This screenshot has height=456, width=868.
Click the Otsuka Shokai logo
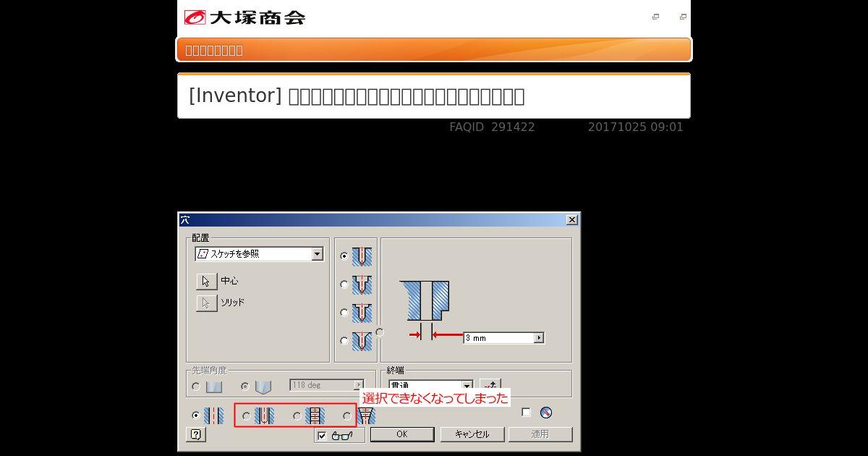tap(244, 17)
